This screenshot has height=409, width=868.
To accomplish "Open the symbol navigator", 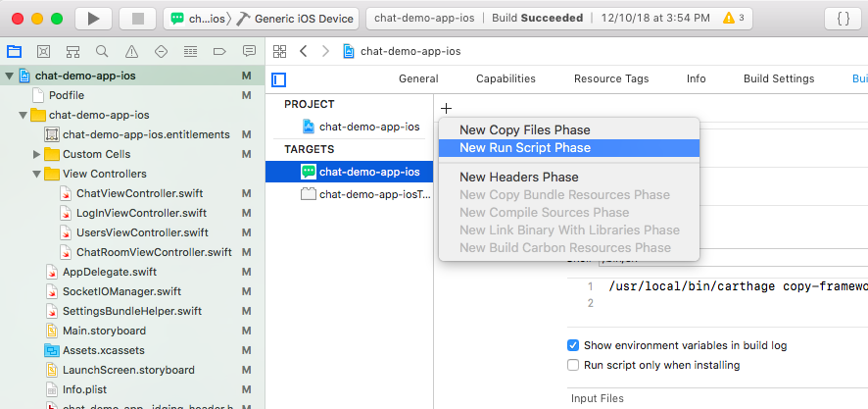I will pos(72,52).
